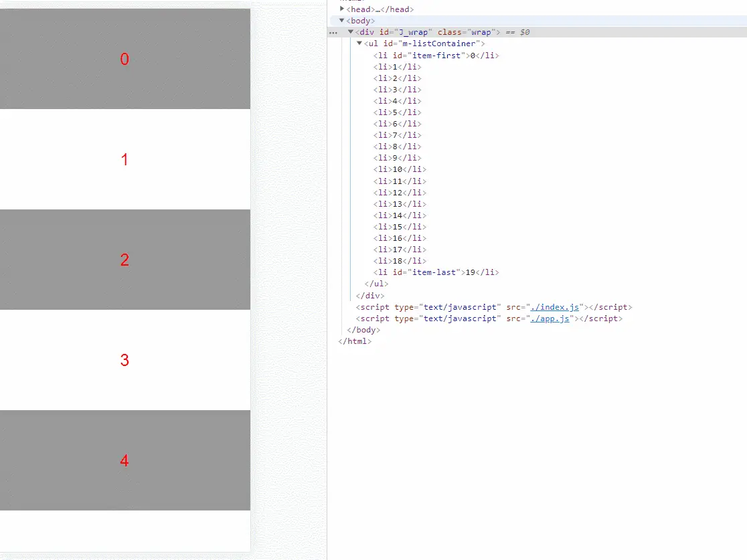Select the closing ul tag line
747x560 pixels.
376,284
